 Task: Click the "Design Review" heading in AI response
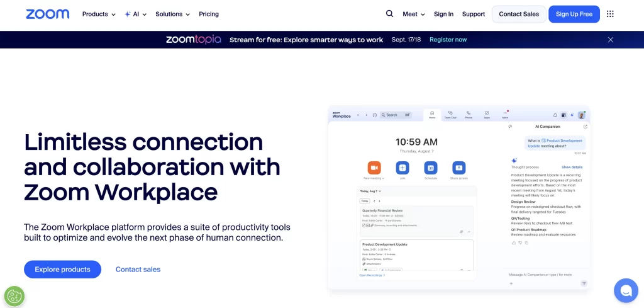(523, 202)
